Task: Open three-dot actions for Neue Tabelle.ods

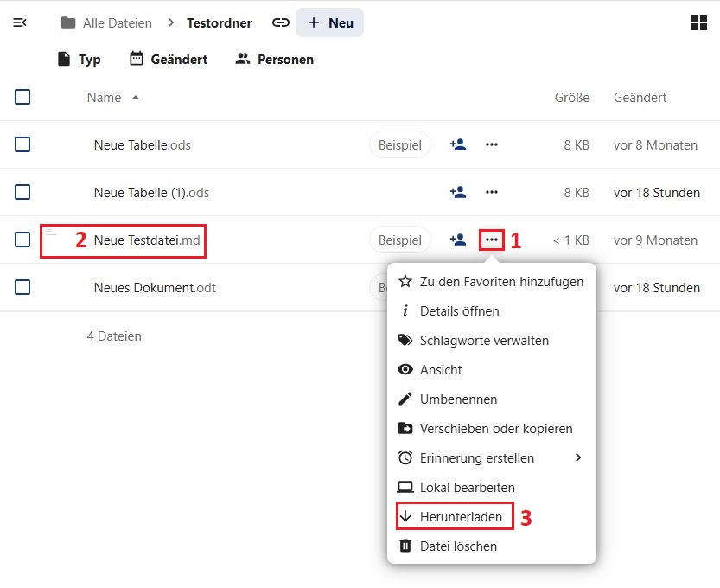Action: pos(492,145)
